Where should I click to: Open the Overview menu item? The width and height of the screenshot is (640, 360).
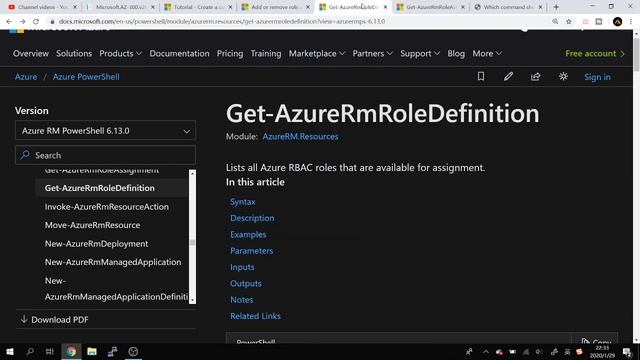click(31, 53)
